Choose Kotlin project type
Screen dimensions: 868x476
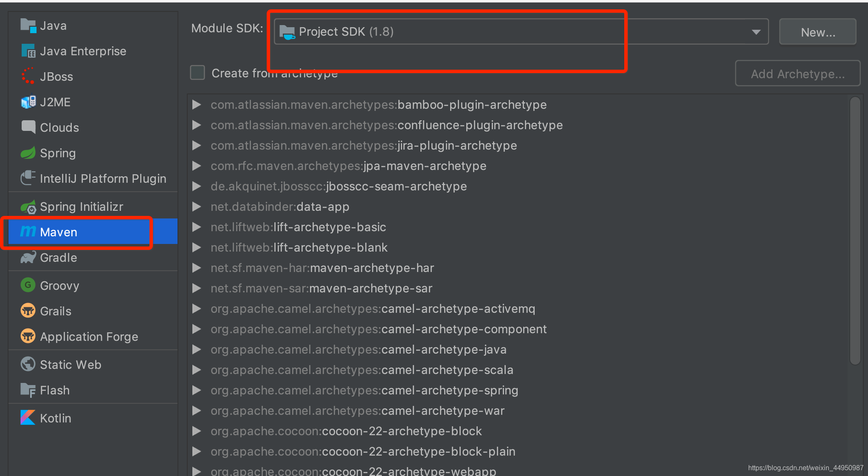tap(93, 418)
